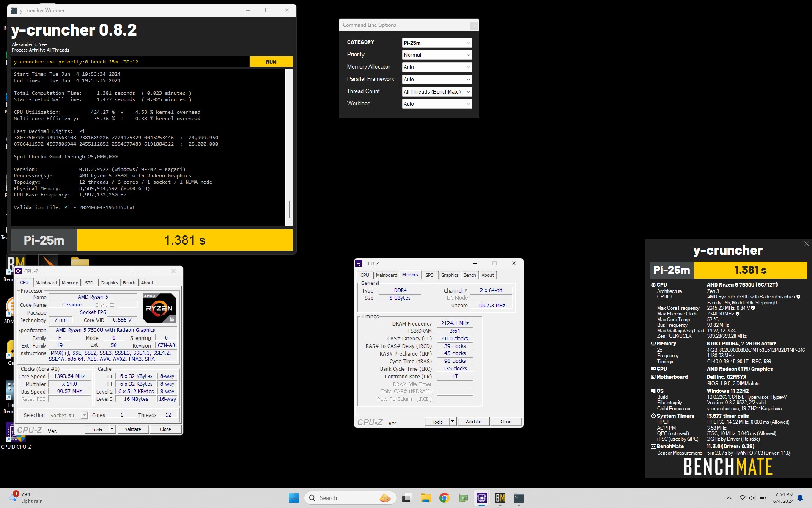
Task: Minimize the right CPU-Z window
Action: (475, 263)
